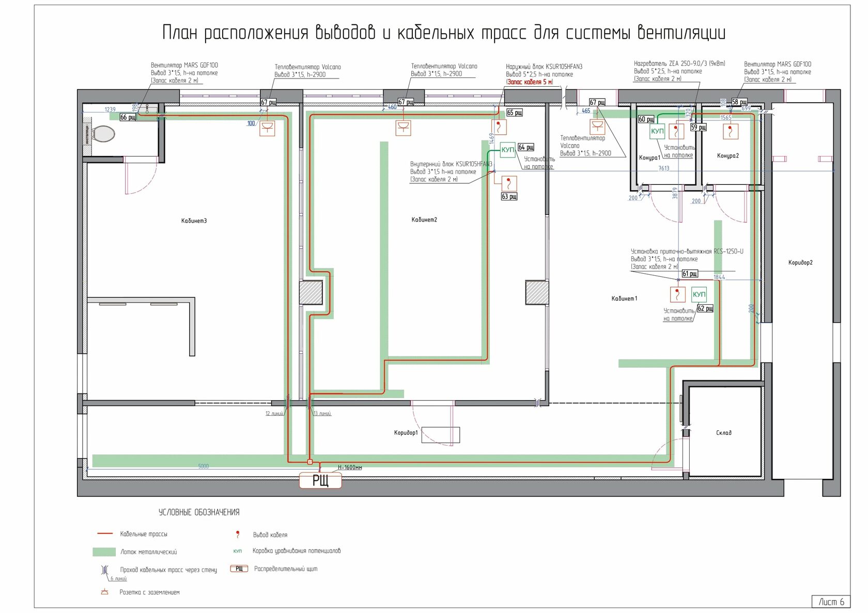
Task: Select the 65 рщ tag
Action: [x=515, y=112]
